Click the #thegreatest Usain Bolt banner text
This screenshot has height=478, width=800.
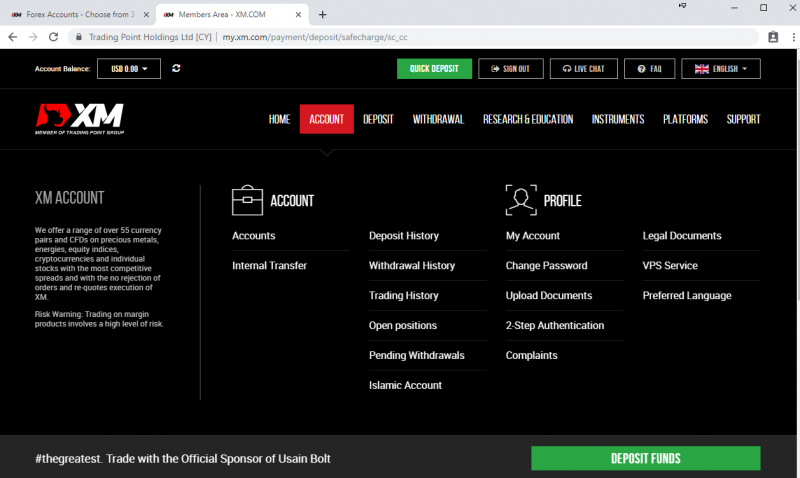point(183,459)
